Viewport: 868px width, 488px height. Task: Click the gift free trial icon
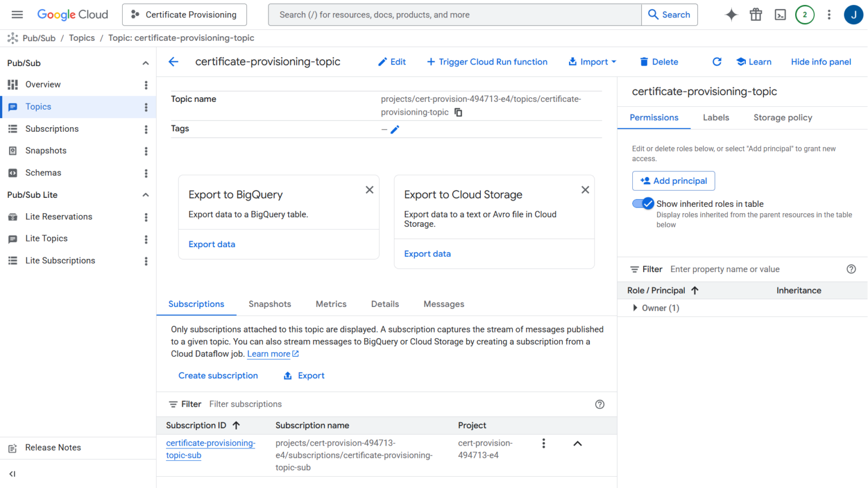[x=756, y=15]
